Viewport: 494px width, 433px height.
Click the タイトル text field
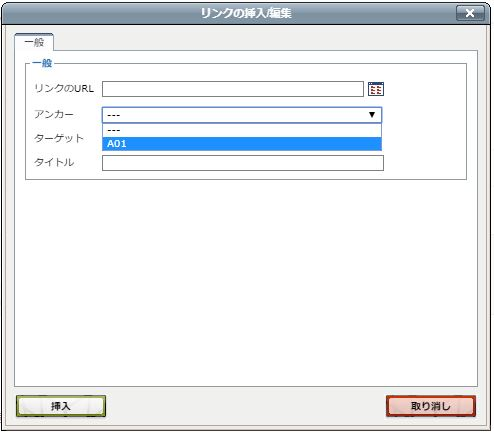(243, 163)
